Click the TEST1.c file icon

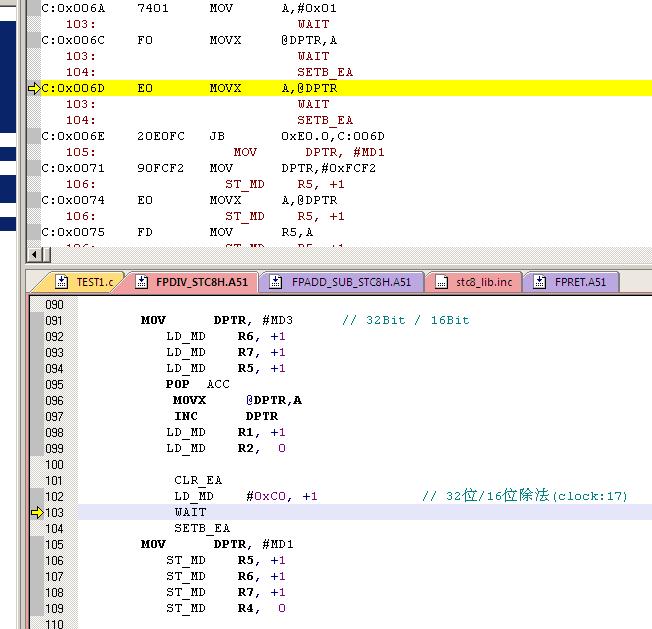(x=62, y=282)
